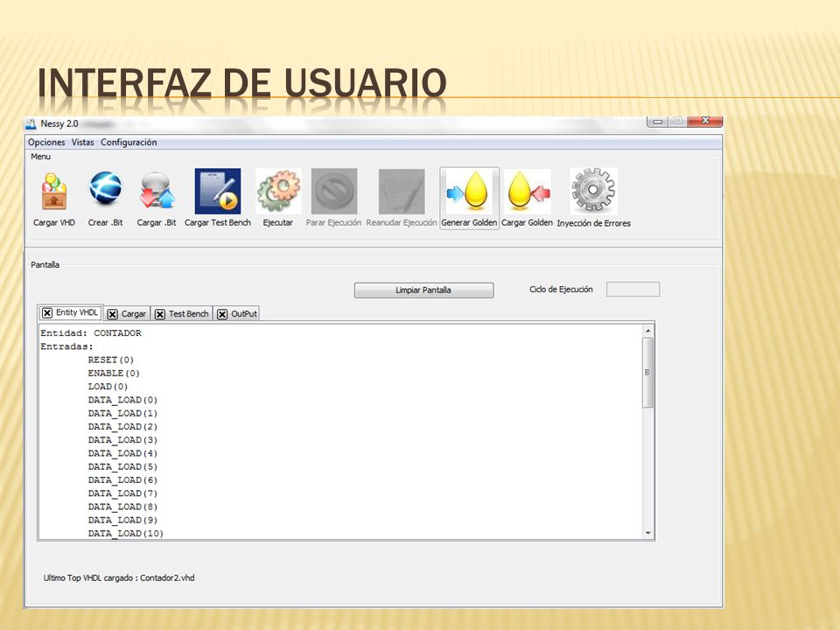Click the vertical scrollbar thumb
840x630 pixels.
(x=648, y=373)
